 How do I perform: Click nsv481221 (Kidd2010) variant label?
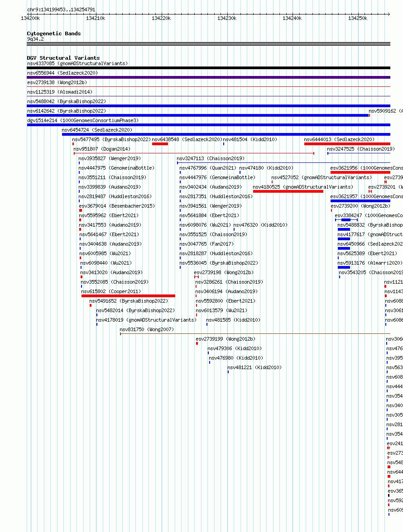(254, 367)
